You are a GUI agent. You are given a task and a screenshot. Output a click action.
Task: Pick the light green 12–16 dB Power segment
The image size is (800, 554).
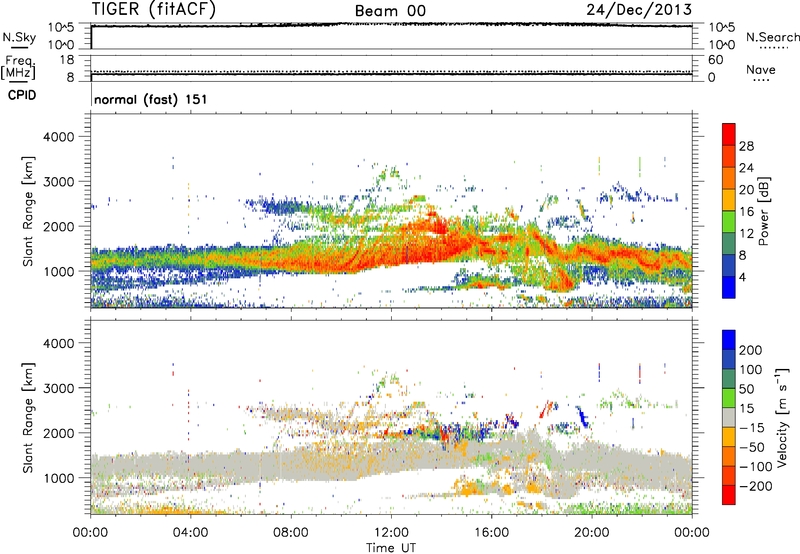click(729, 222)
